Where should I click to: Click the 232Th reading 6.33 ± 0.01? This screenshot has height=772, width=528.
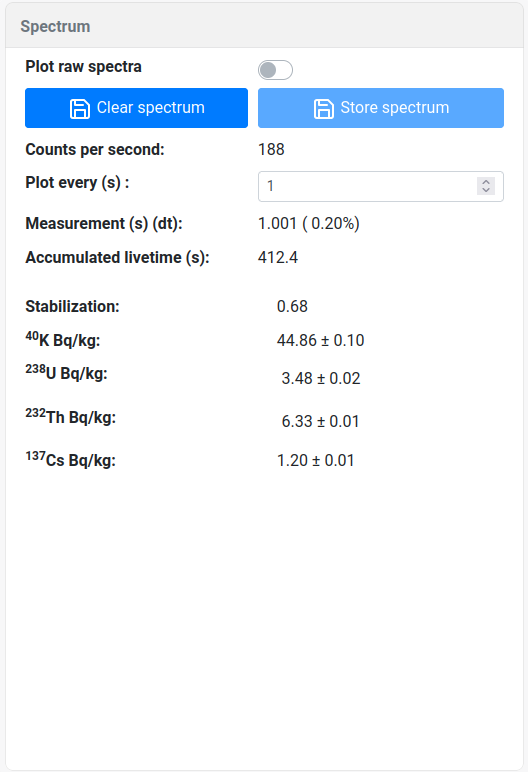pos(320,421)
